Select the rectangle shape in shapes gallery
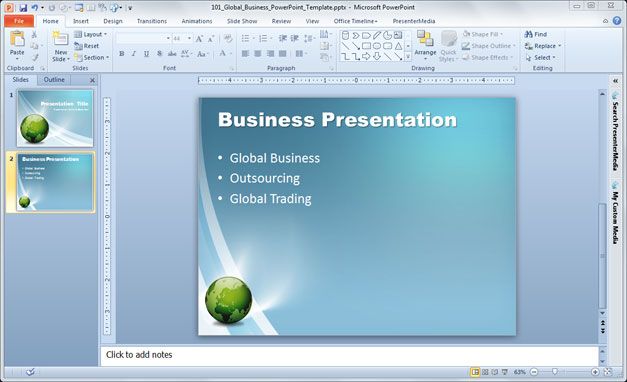Screen dimensions: 627x382 [366, 46]
